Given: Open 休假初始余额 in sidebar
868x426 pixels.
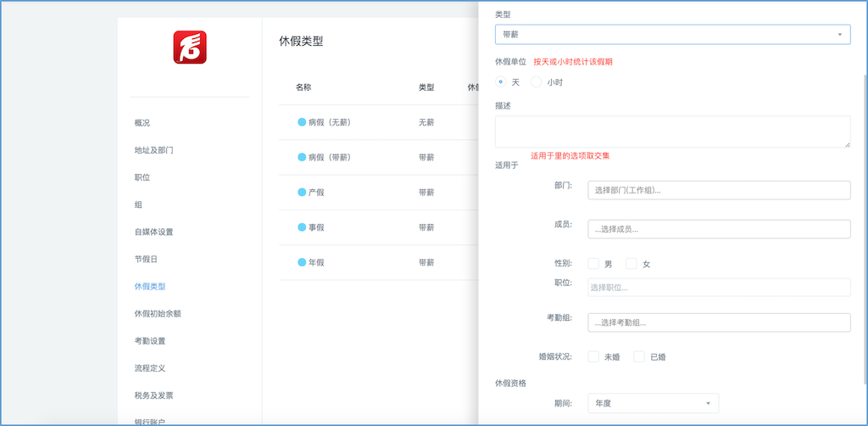Looking at the screenshot, I should (157, 313).
